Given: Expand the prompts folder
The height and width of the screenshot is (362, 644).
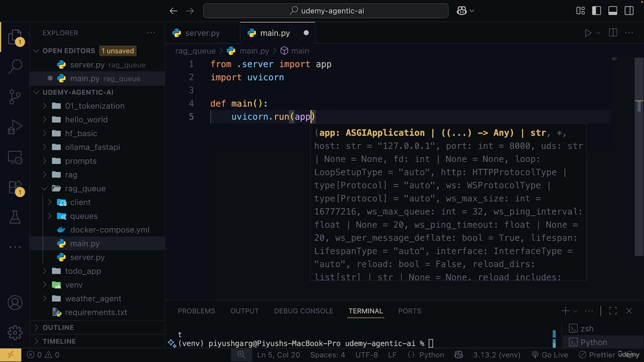Looking at the screenshot, I should click(80, 161).
